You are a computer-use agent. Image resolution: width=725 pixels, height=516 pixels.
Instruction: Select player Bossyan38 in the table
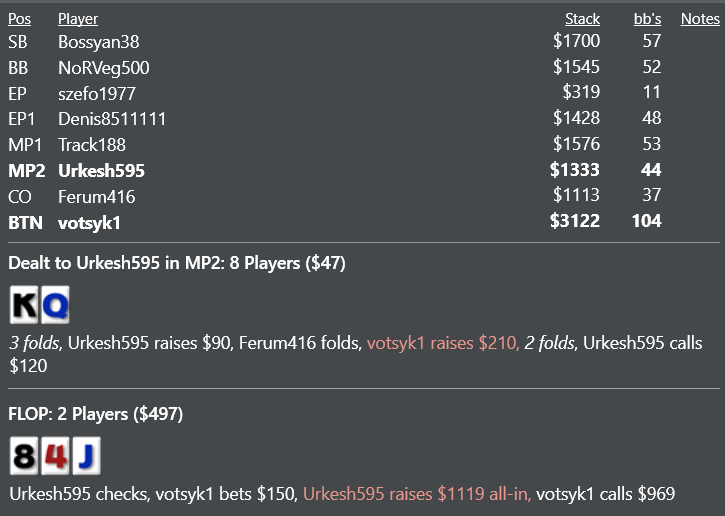pos(98,42)
